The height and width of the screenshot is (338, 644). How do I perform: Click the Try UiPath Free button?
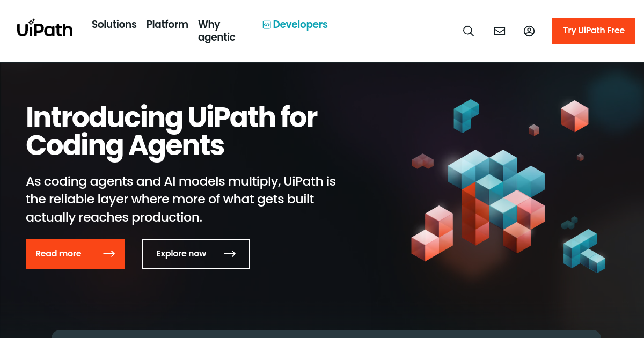point(594,31)
